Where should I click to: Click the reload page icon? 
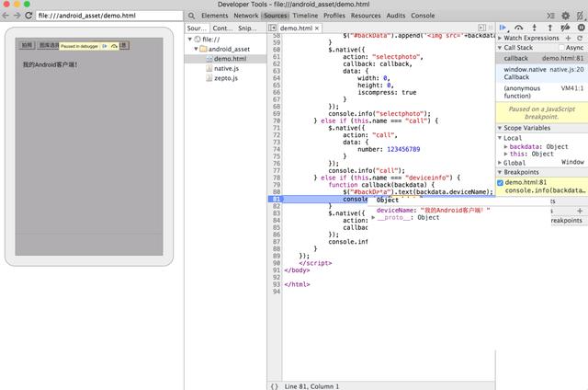pyautogui.click(x=28, y=16)
